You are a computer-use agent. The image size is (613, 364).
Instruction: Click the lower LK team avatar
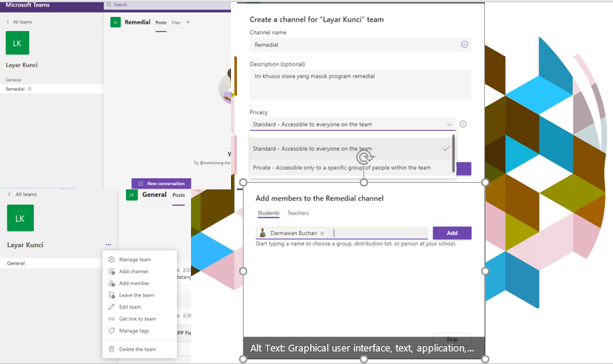coord(20,218)
